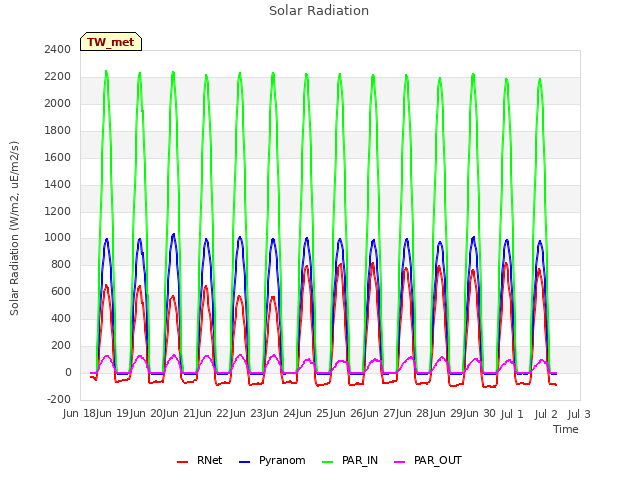Click the 'Jul 2' x-axis label
The width and height of the screenshot is (640, 480).
[546, 414]
